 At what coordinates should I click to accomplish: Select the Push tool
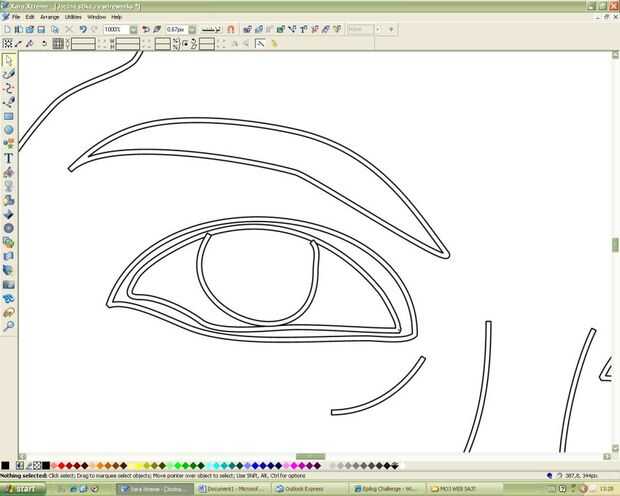pos(8,312)
